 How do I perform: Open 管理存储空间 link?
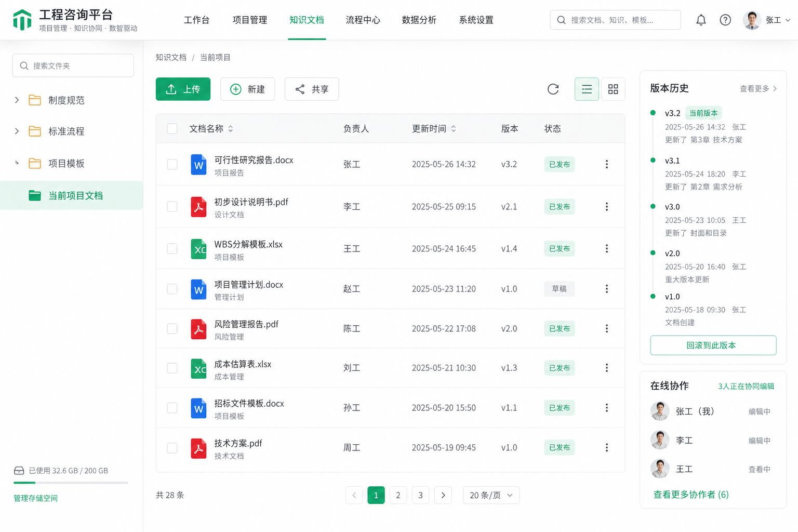[x=35, y=498]
